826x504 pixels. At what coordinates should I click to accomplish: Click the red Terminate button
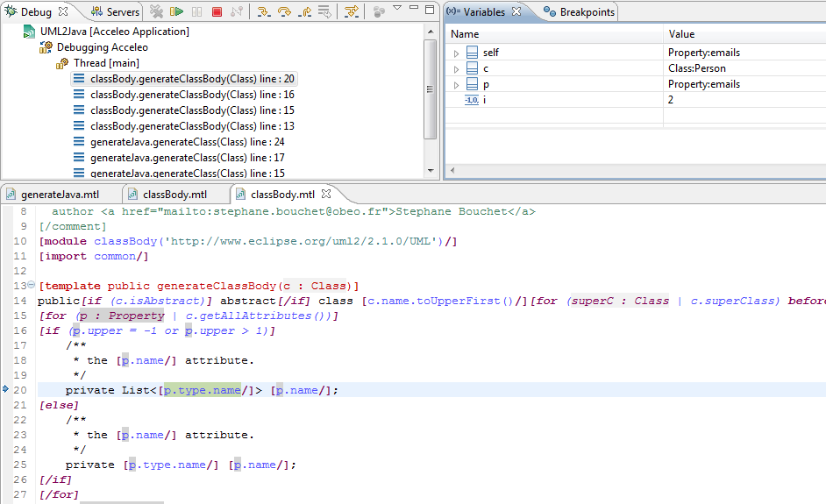(217, 11)
